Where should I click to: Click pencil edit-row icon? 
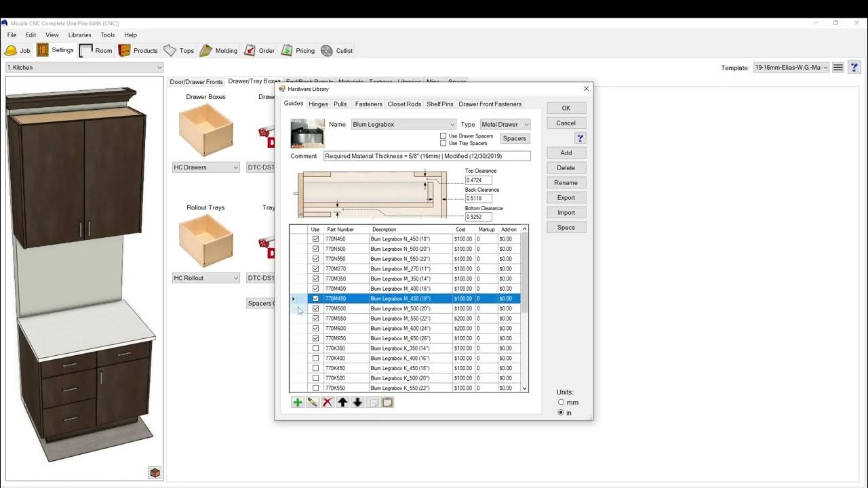point(313,402)
